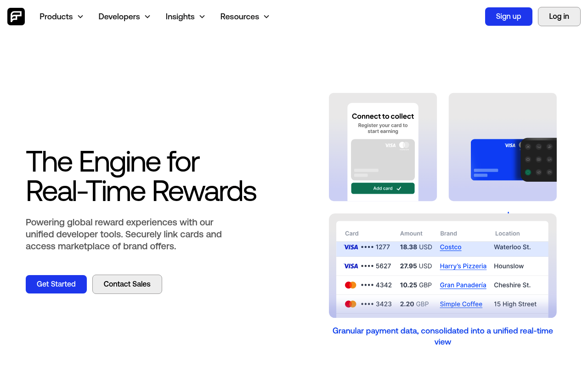Viewport: 588px width, 368px height.
Task: Click the Contact Sales button
Action: point(127,284)
